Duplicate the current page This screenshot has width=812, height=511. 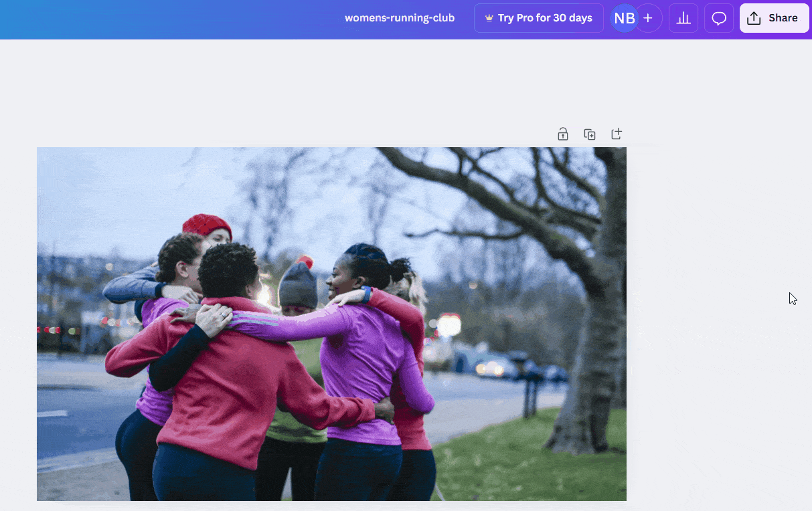(x=590, y=134)
